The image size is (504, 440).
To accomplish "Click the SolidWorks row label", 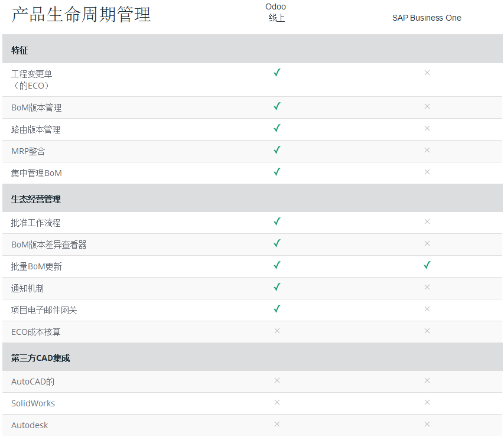I will click(x=33, y=403).
